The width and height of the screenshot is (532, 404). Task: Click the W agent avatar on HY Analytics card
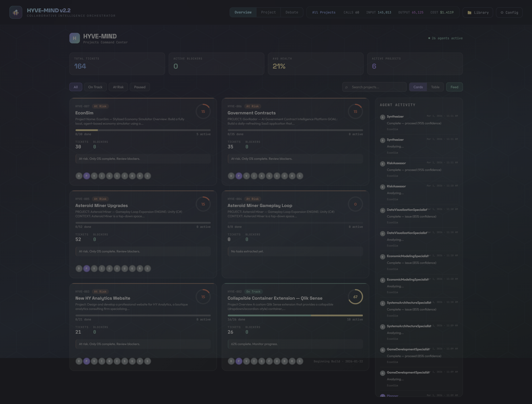(x=110, y=361)
